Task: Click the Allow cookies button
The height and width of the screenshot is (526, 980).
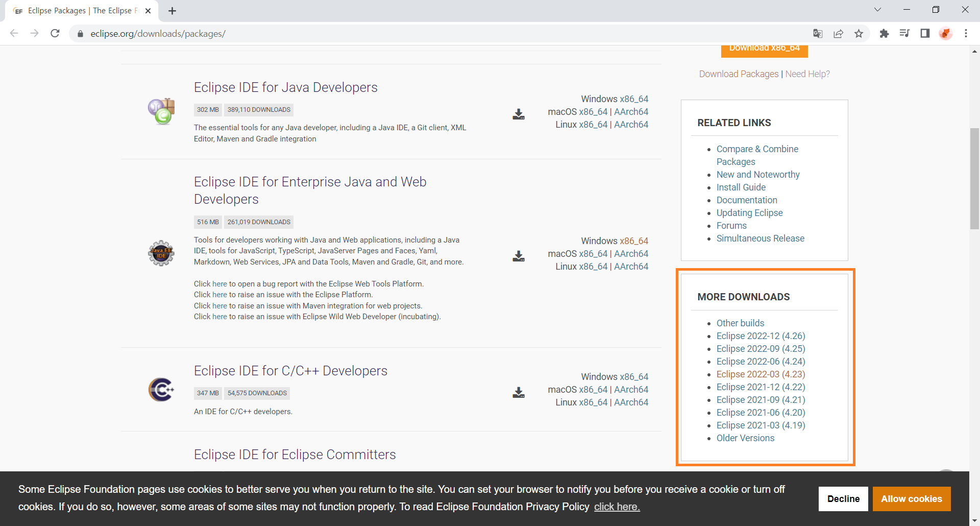Action: [912, 499]
